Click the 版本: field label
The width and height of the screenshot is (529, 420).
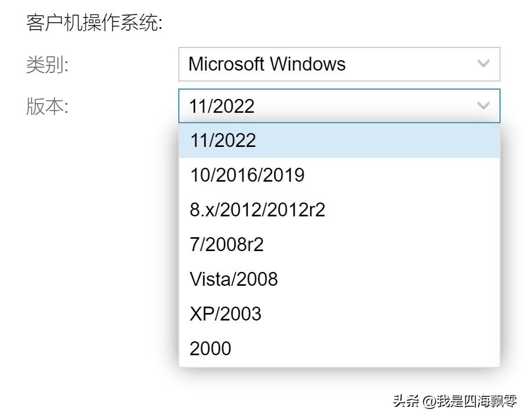tap(47, 106)
